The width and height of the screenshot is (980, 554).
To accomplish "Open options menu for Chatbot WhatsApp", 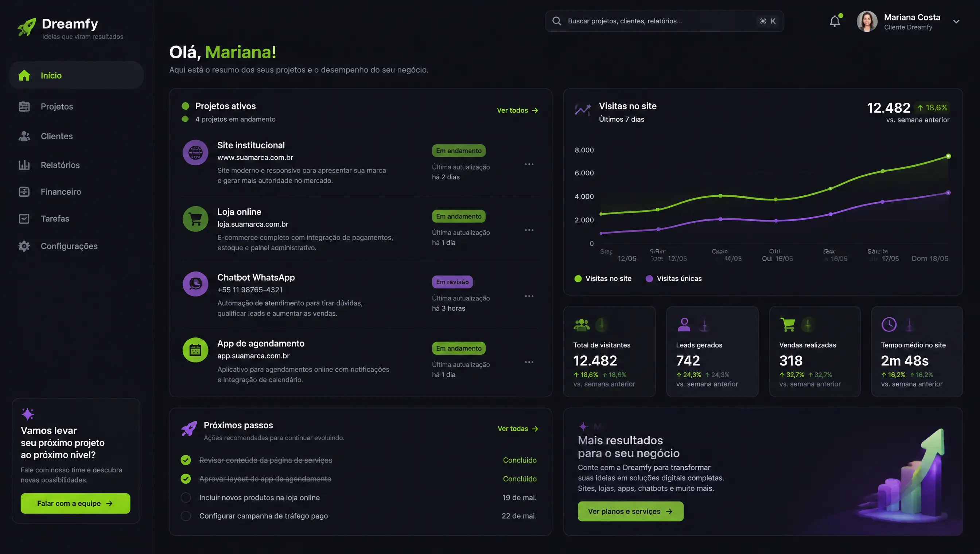I will tap(529, 296).
